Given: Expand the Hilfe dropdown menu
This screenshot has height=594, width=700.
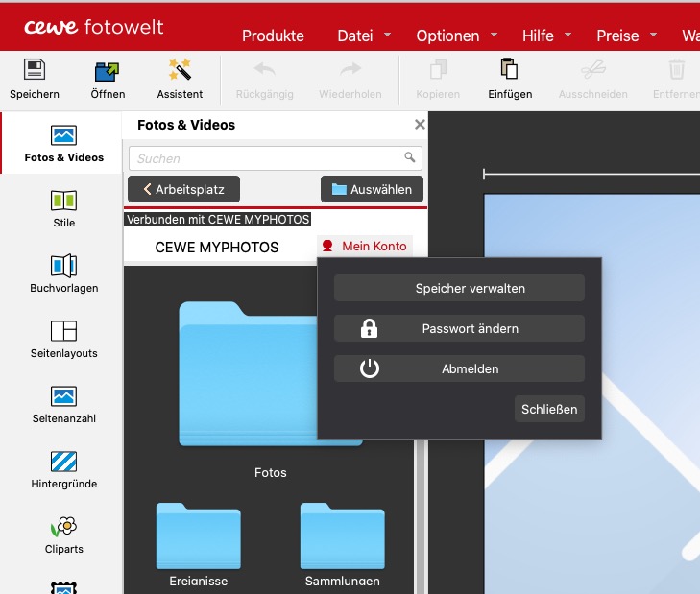Looking at the screenshot, I should [547, 36].
